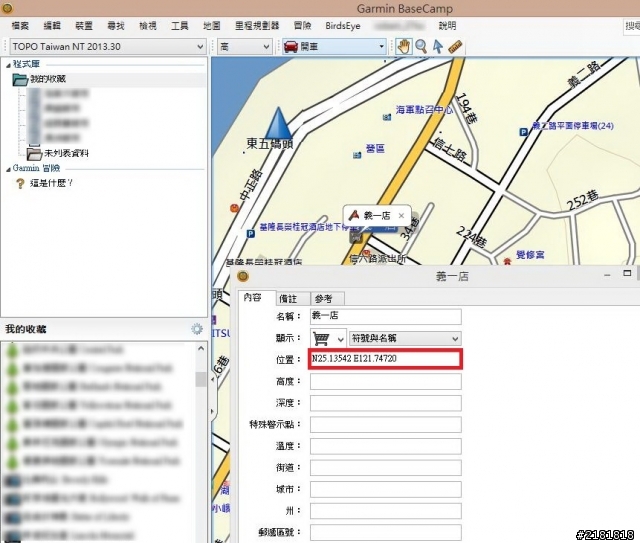This screenshot has width=640, height=543.
Task: Click the 高度 input field
Action: [386, 381]
